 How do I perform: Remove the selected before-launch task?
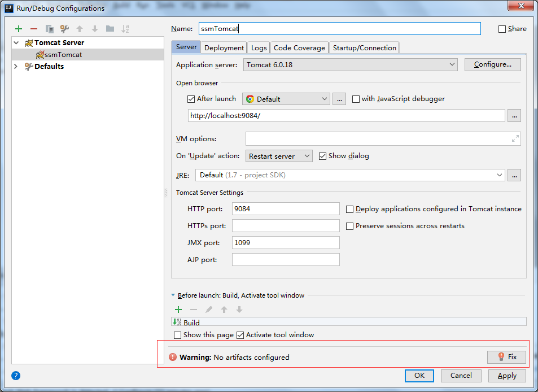pyautogui.click(x=194, y=310)
